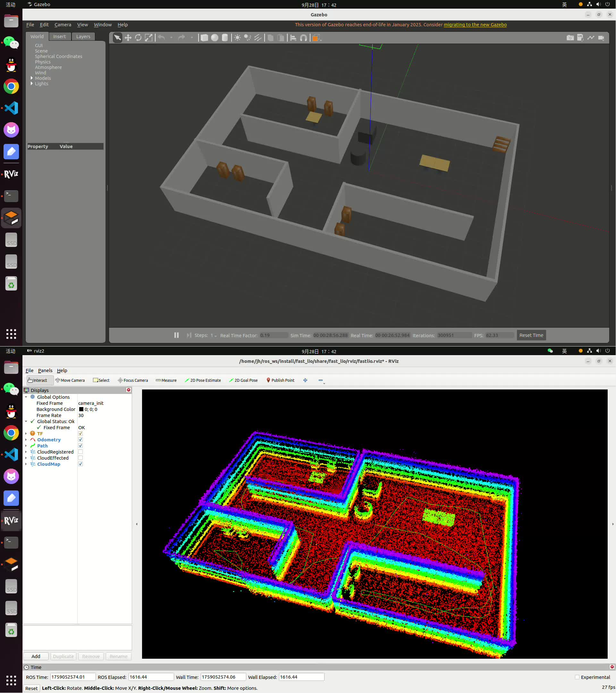Click the Background Color swatch in RViz
This screenshot has width=616, height=693.
click(81, 409)
